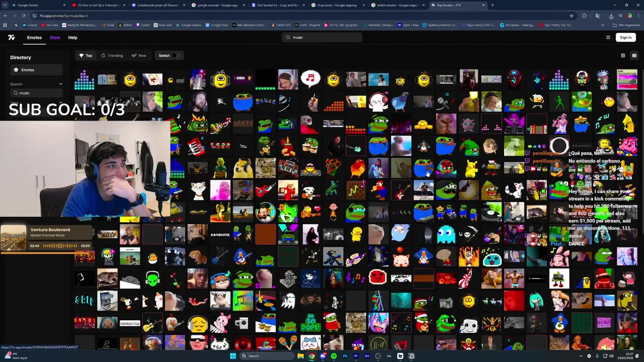Open the Windows Start menu
This screenshot has height=362, width=644.
[x=233, y=356]
